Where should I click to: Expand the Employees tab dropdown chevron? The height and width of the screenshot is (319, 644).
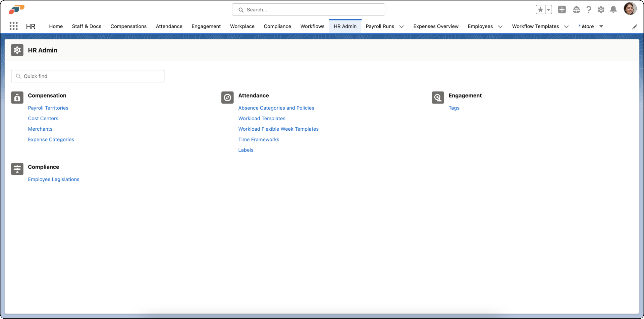click(x=500, y=26)
